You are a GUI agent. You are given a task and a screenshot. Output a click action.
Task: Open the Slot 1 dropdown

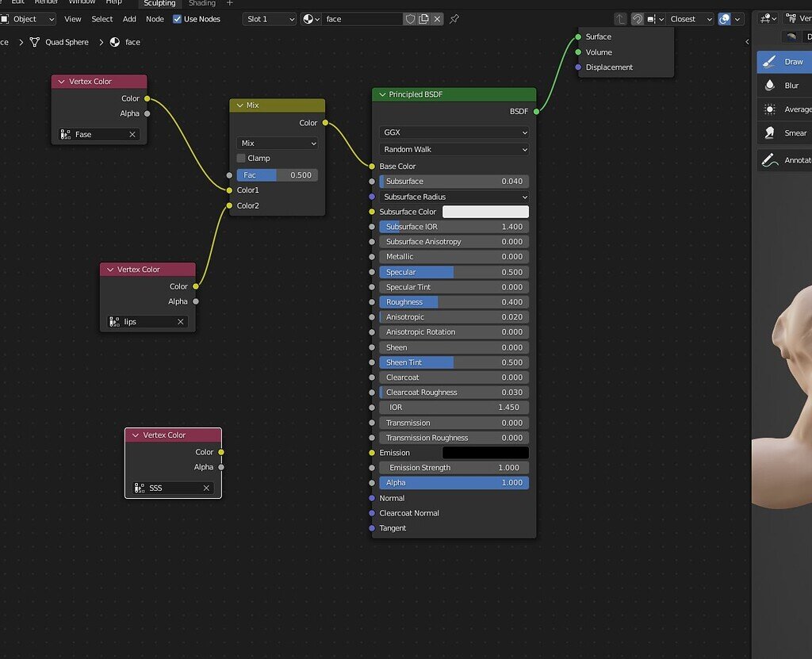tap(269, 18)
